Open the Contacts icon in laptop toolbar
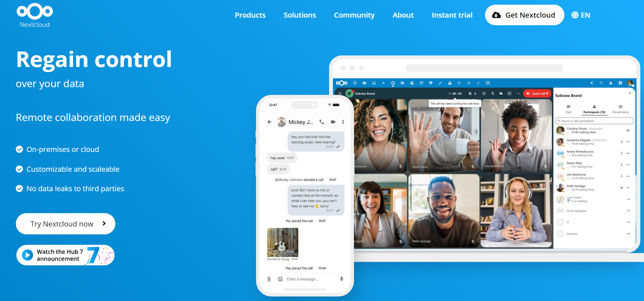Image resolution: width=644 pixels, height=301 pixels. click(412, 83)
